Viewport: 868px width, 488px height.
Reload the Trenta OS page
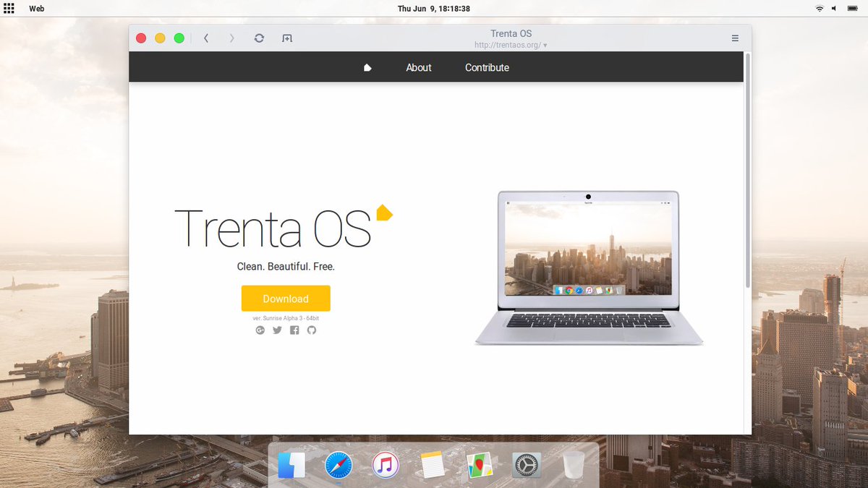pos(259,38)
